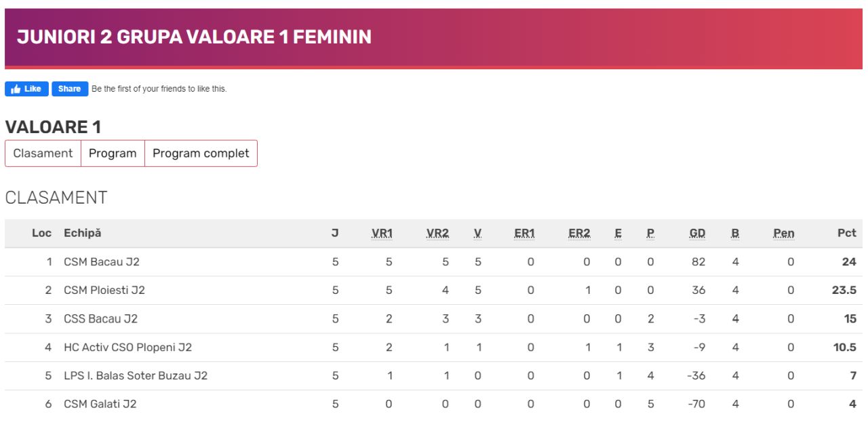Viewport: 868px width, 427px height.
Task: Click LPS I. Balas Soter Buzau J2
Action: click(136, 376)
